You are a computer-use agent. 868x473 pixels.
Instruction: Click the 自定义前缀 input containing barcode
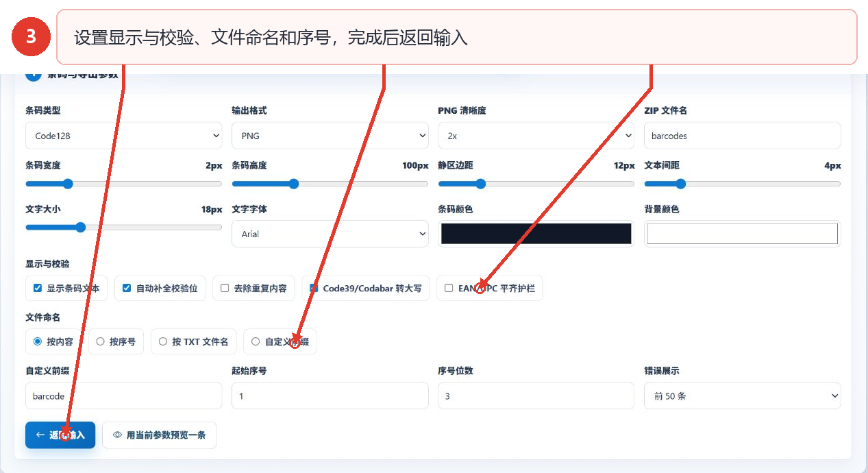pos(124,396)
